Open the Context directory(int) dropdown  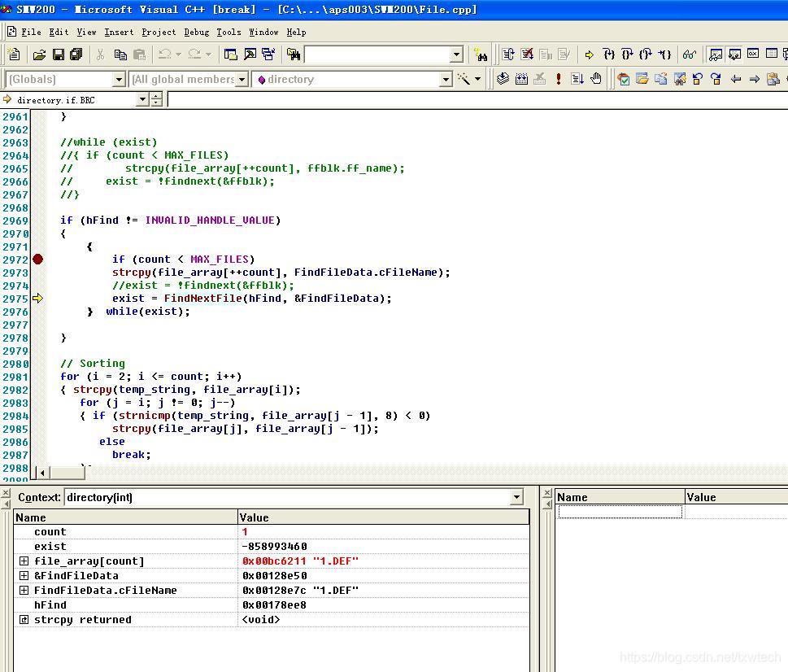pos(516,497)
